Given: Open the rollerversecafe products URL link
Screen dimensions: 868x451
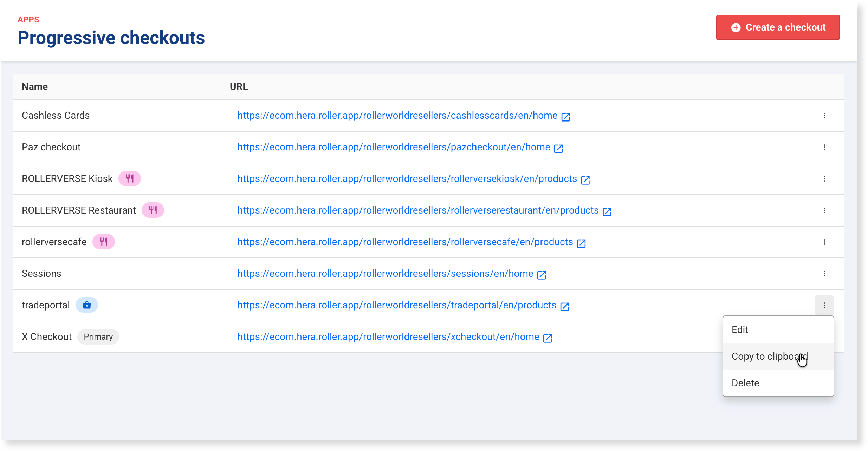Looking at the screenshot, I should (405, 242).
